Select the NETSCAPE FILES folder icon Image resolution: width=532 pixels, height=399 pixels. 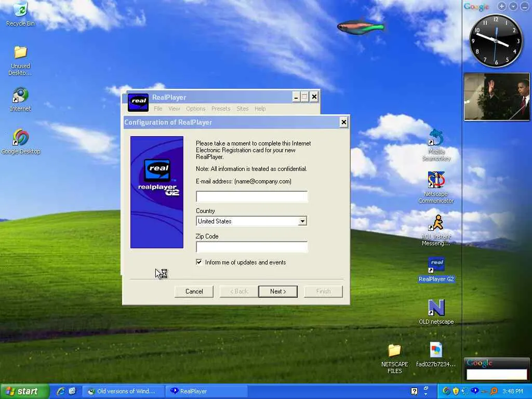pyautogui.click(x=395, y=358)
